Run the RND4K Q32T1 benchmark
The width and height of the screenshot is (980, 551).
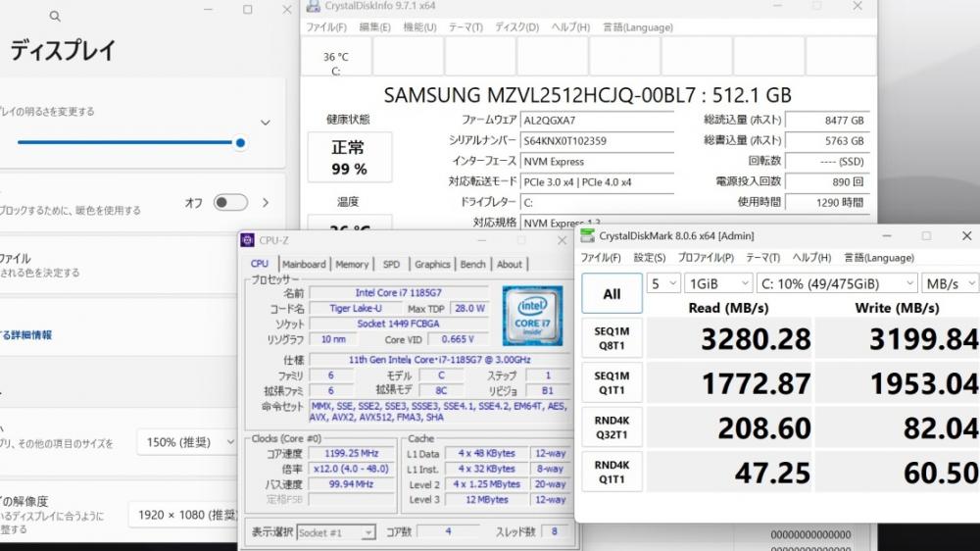[x=612, y=427]
